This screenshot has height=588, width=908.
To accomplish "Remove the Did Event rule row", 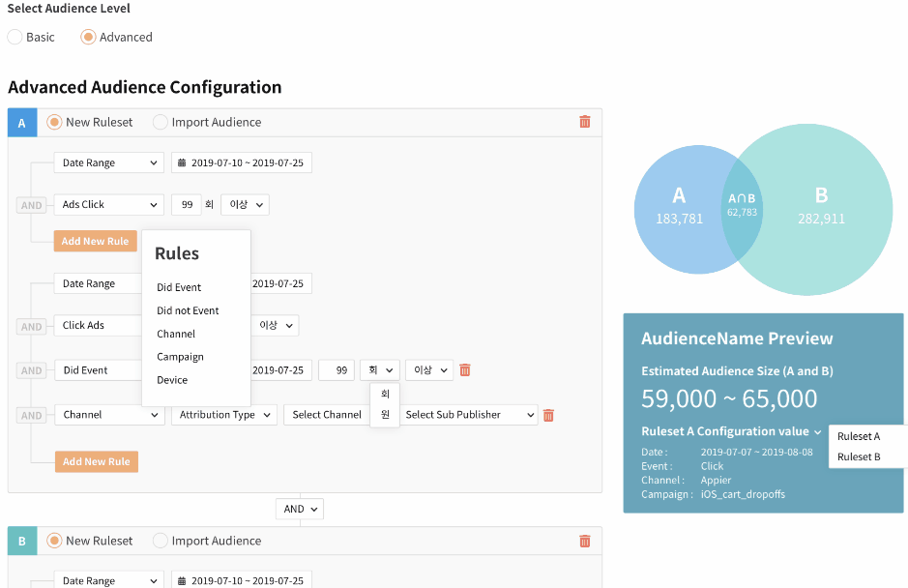I will tap(465, 370).
